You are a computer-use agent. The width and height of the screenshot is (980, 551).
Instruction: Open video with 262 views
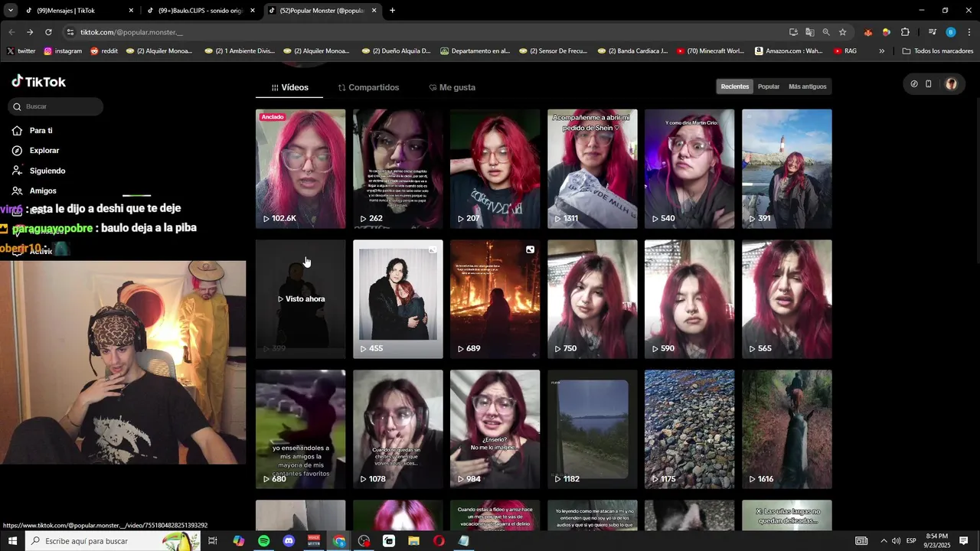click(397, 168)
